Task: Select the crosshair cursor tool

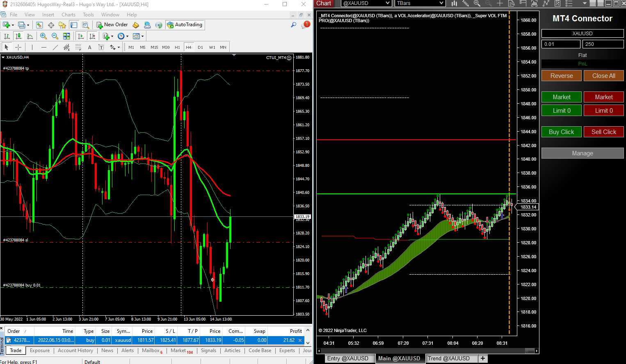Action: click(18, 47)
